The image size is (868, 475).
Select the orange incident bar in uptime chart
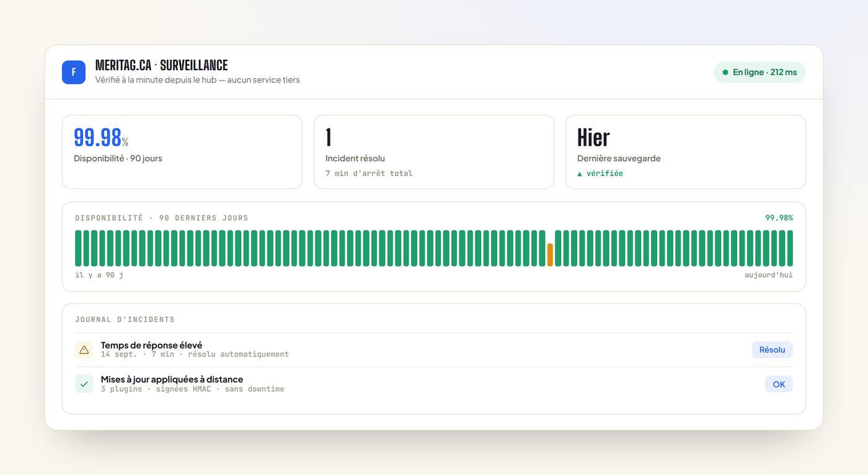[550, 255]
